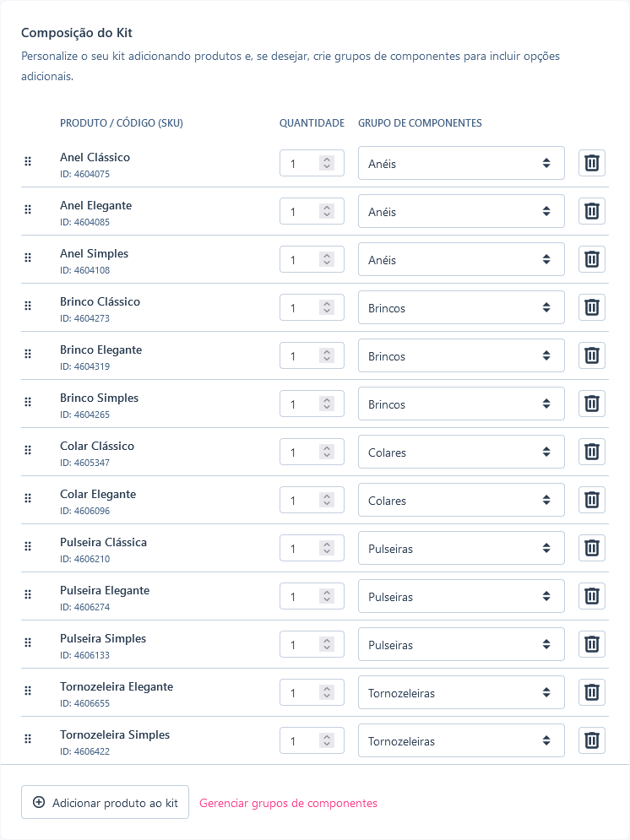
Task: Open Gerenciar grupos de componentes link
Action: point(288,803)
